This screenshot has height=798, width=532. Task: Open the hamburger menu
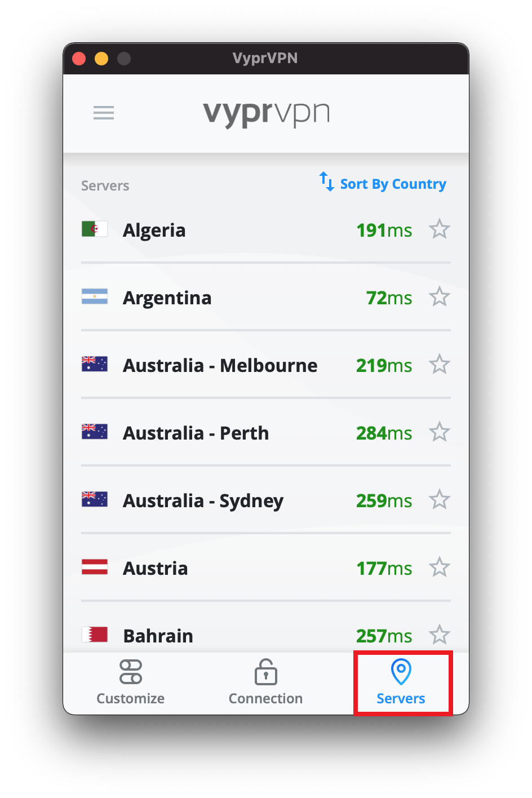tap(104, 113)
